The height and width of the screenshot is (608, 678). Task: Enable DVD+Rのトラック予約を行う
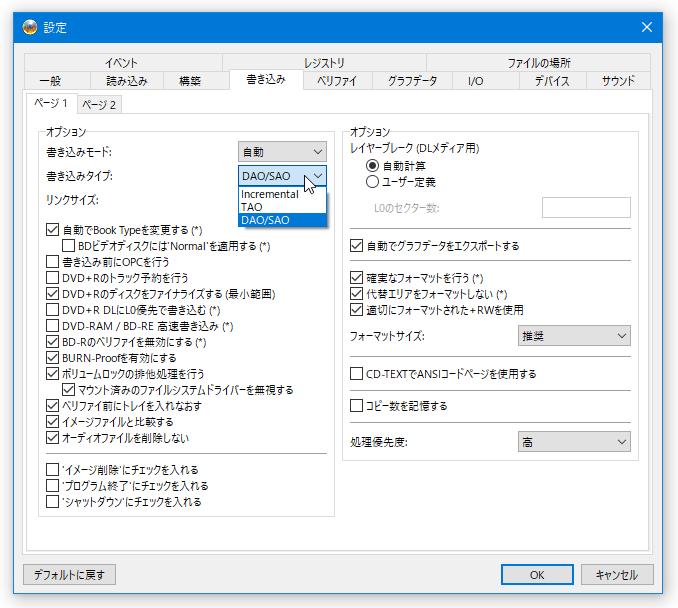(x=52, y=278)
